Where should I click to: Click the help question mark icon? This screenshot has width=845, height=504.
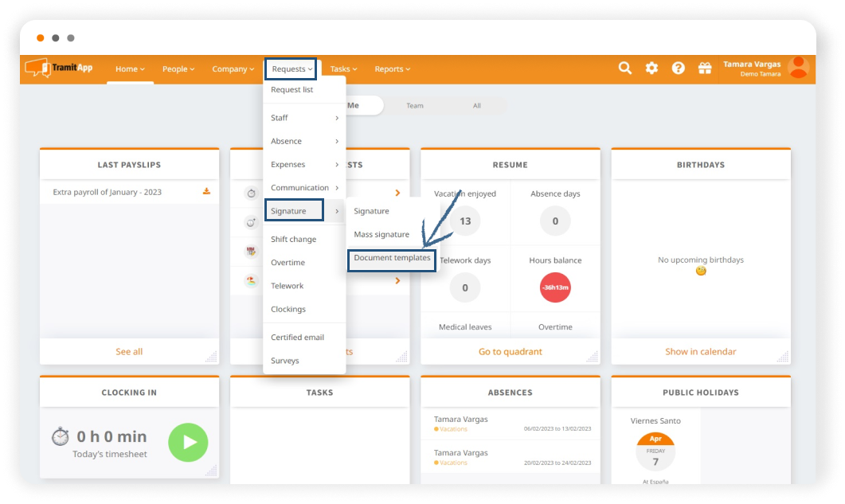(678, 68)
